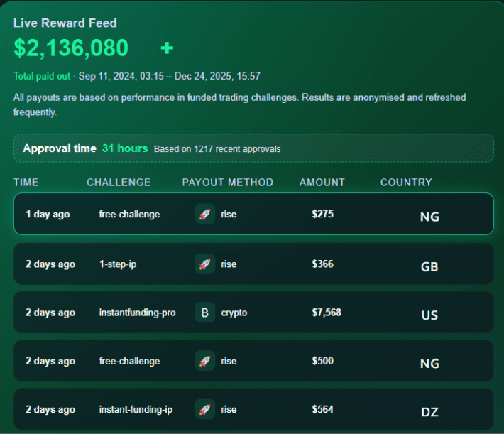Click the $564 payout amount
504x434 pixels.
click(x=322, y=409)
